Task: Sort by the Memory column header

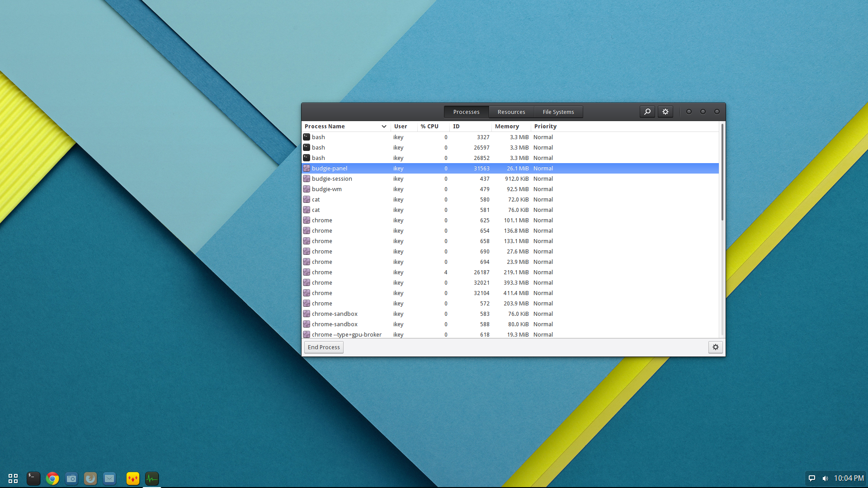Action: pyautogui.click(x=511, y=127)
